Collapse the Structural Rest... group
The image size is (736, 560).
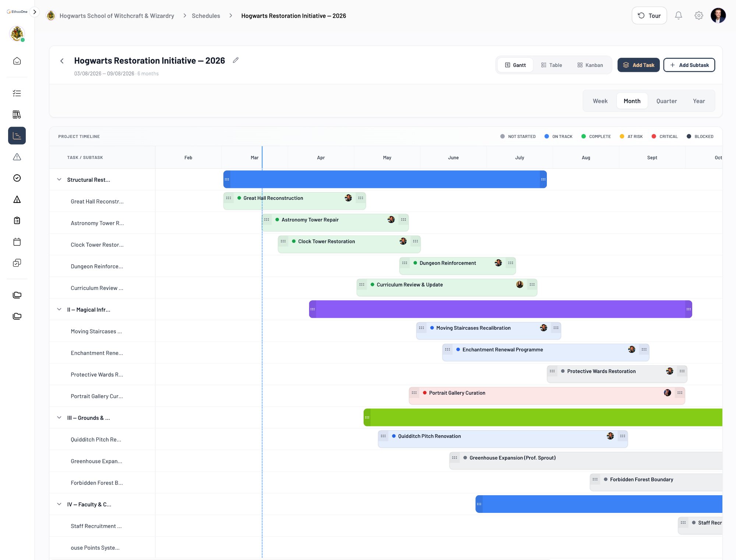(x=59, y=180)
